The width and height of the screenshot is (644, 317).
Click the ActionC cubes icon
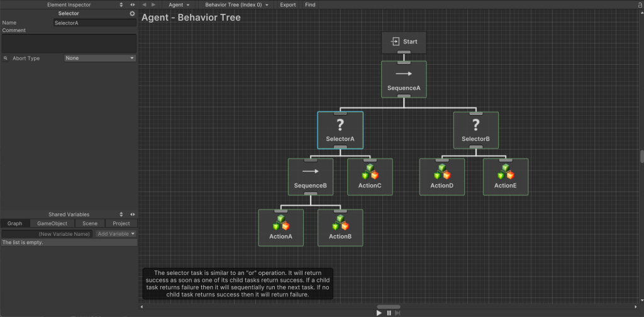click(370, 171)
